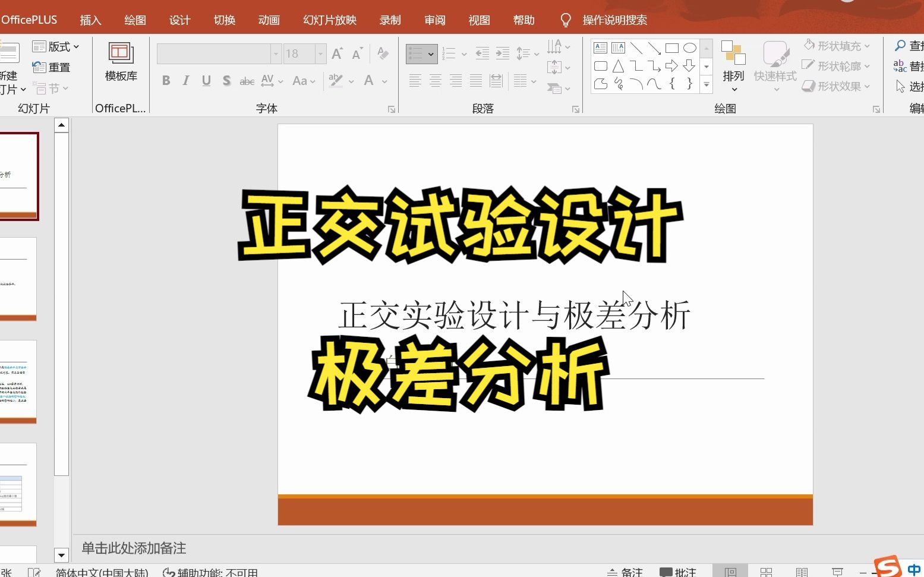
Task: Open the bullets dropdown arrow
Action: [x=431, y=54]
